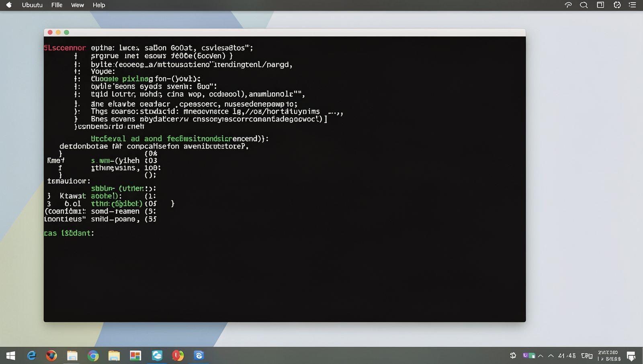Open the Windows Start button
Image resolution: width=643 pixels, height=364 pixels.
(x=11, y=356)
